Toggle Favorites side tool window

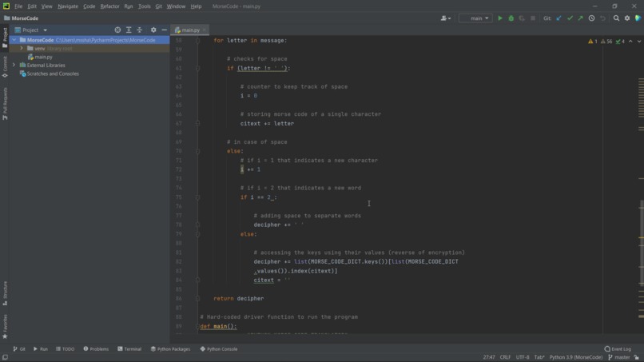[x=5, y=327]
